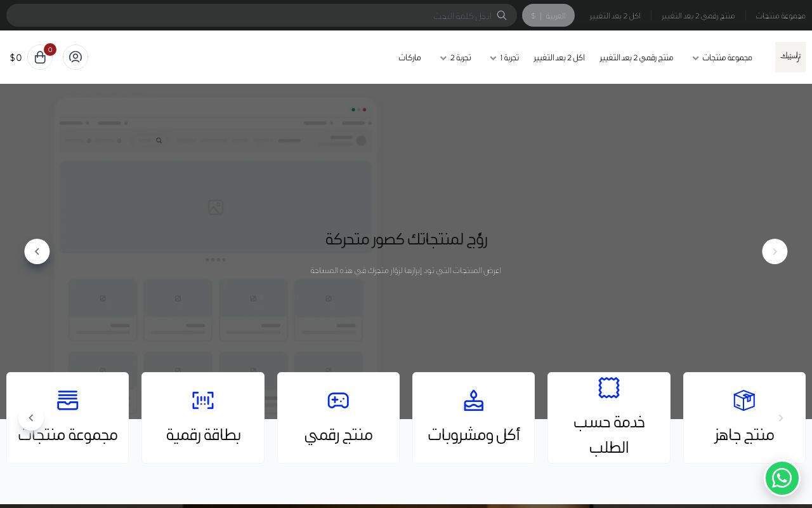Expand the تجربة 1 menu dropdown

[504, 58]
